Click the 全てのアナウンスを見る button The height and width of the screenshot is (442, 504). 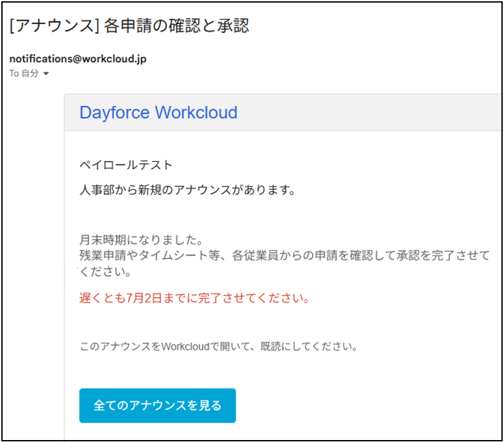157,406
